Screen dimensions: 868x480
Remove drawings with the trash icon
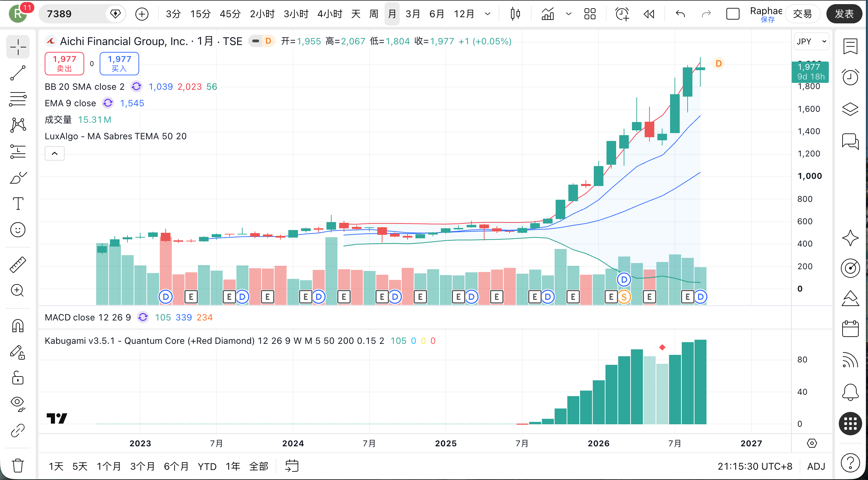[18, 466]
